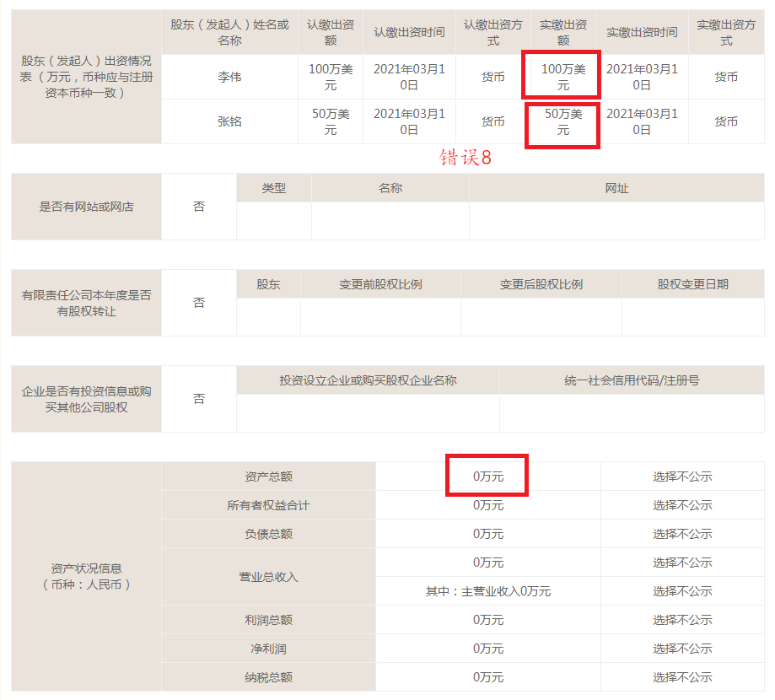Click the 实缴出资时间 column header

[x=642, y=32]
